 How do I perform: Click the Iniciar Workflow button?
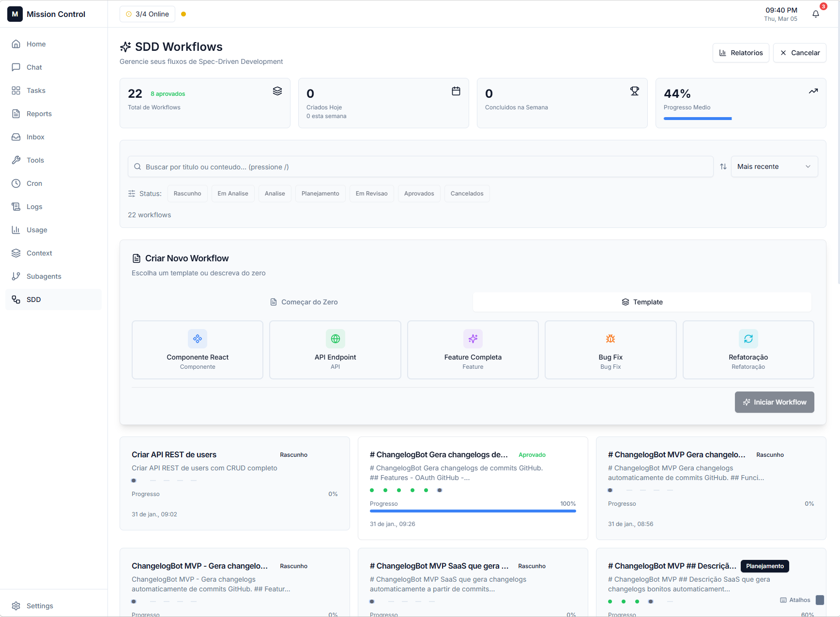774,402
